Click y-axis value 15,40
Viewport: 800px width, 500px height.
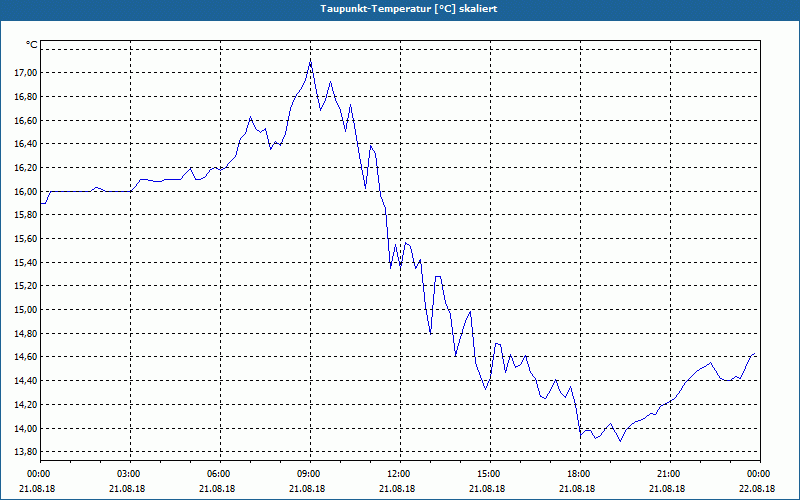tap(27, 263)
